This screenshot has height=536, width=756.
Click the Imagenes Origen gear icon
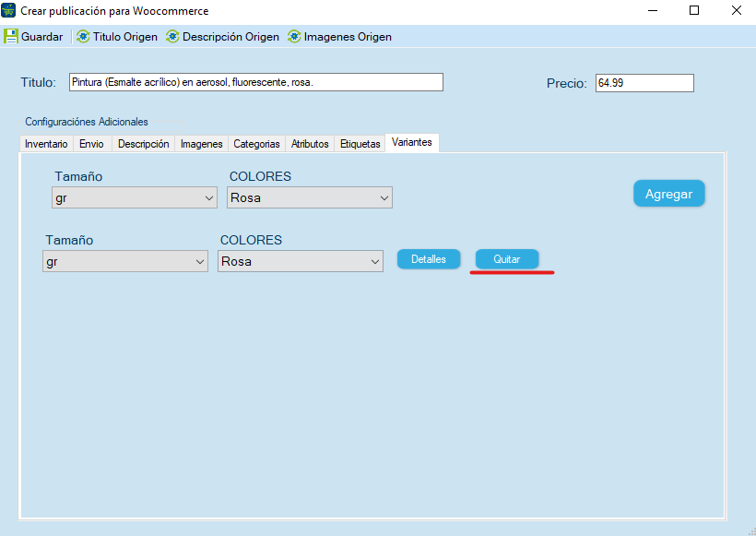click(294, 37)
